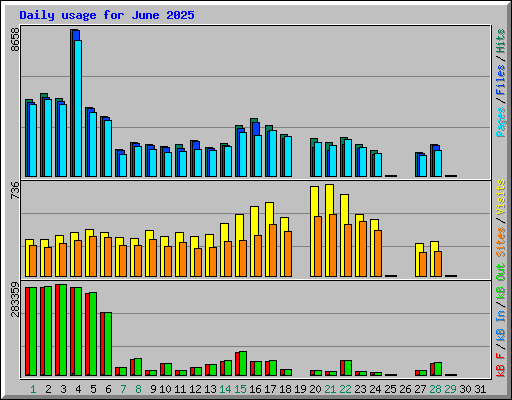Select day 24 on the x-axis

pos(375,389)
